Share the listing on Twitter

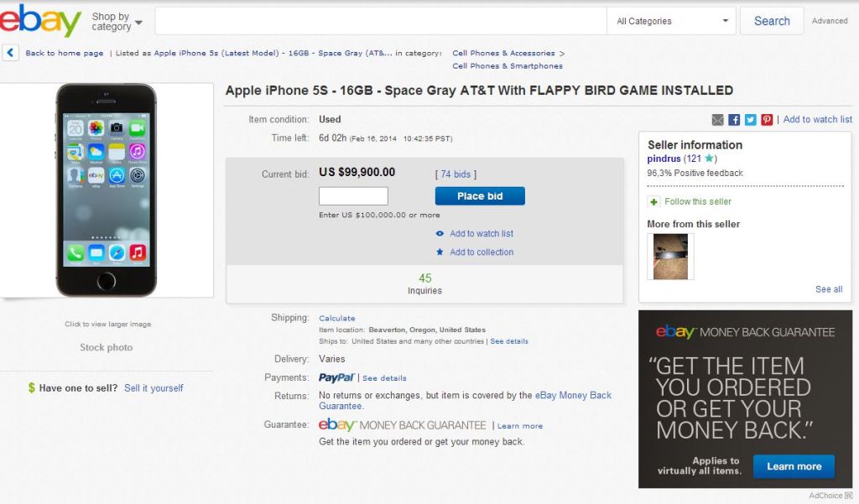(x=750, y=119)
